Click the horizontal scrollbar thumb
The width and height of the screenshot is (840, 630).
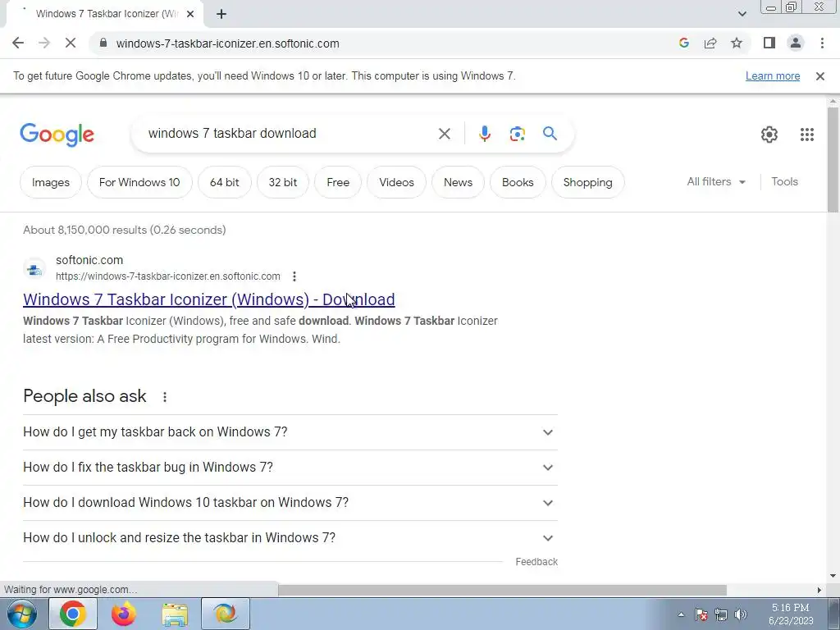coord(502,590)
